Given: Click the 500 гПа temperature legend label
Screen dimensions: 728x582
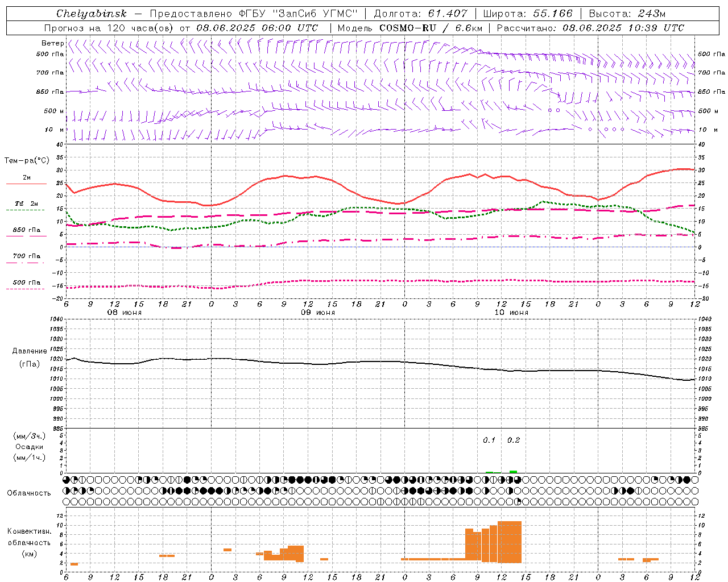Looking at the screenshot, I should click(27, 282).
